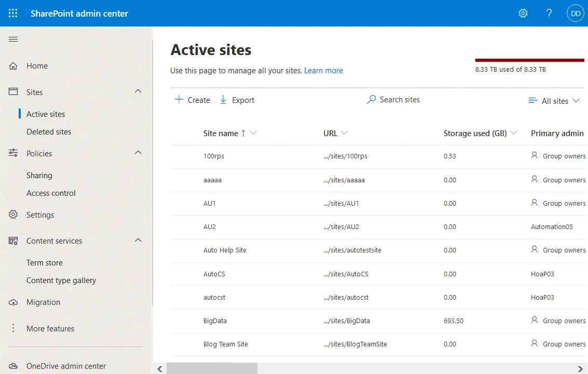588x374 pixels.
Task: Collapse the Sites section
Action: point(138,92)
